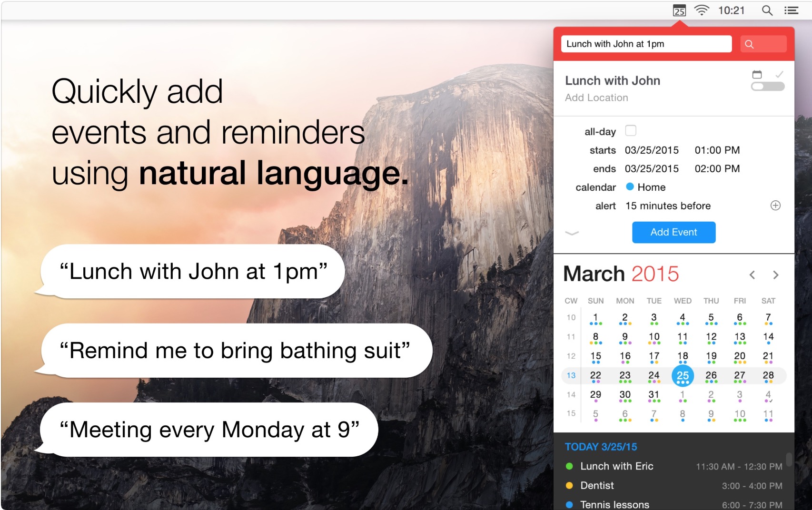Click the yellow dot beside Dentist

(569, 486)
